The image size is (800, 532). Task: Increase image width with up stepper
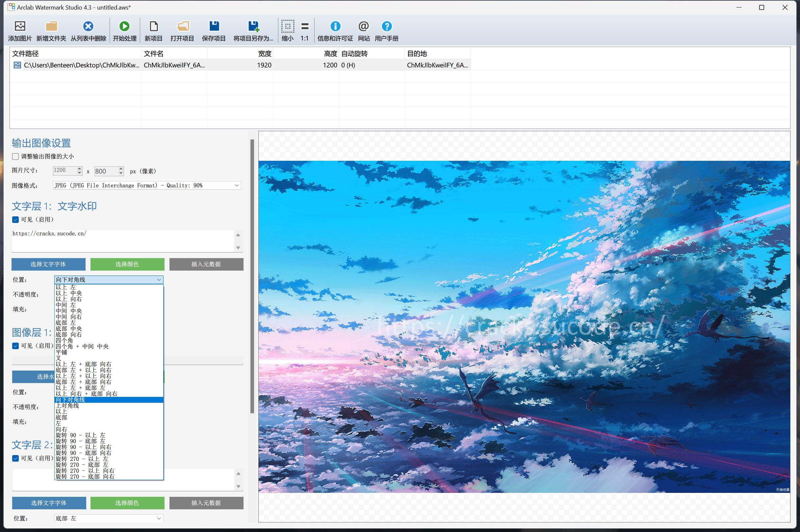[x=79, y=168]
